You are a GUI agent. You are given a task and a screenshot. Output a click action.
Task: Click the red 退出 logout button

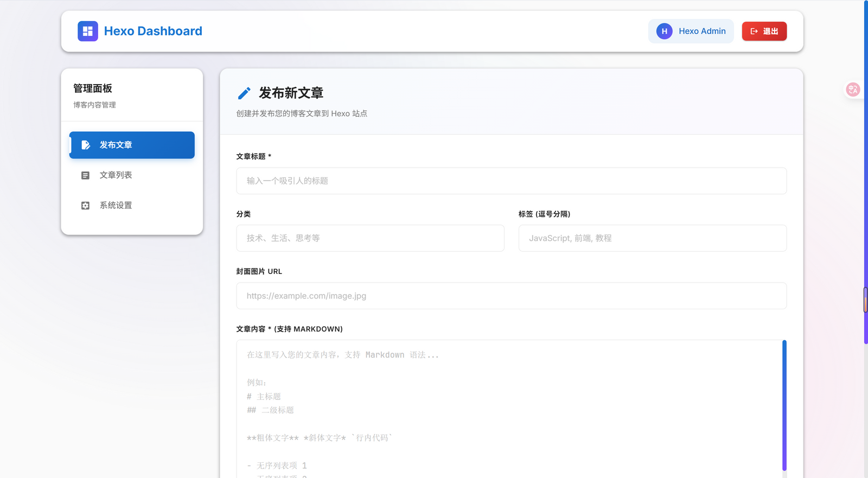(764, 31)
